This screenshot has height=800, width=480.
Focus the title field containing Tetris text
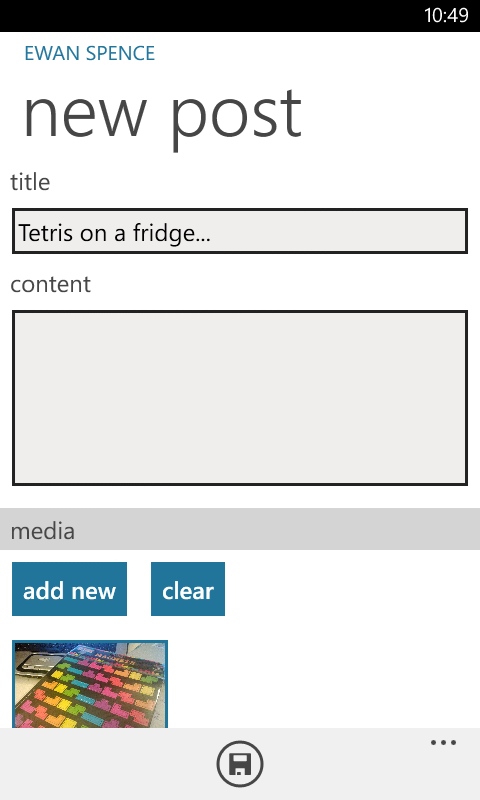(x=240, y=231)
